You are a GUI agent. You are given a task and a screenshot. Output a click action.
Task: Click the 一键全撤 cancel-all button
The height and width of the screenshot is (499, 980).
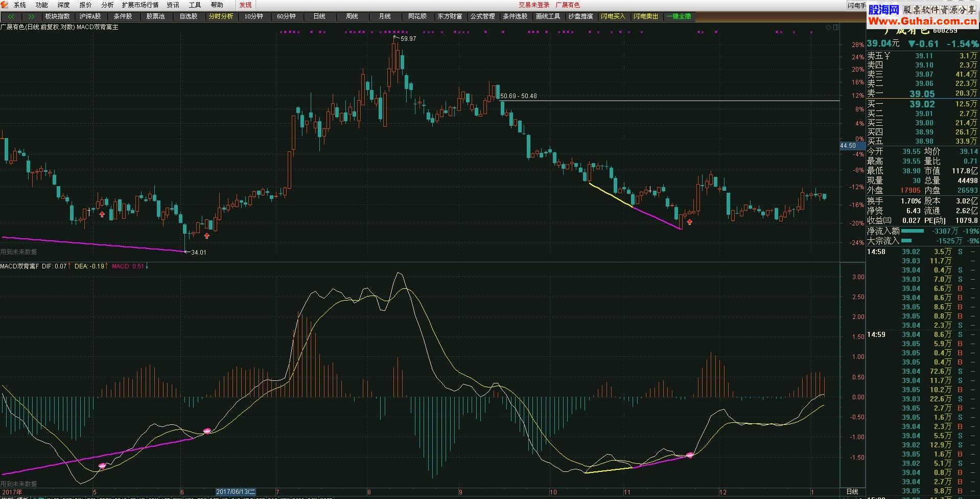(x=679, y=16)
